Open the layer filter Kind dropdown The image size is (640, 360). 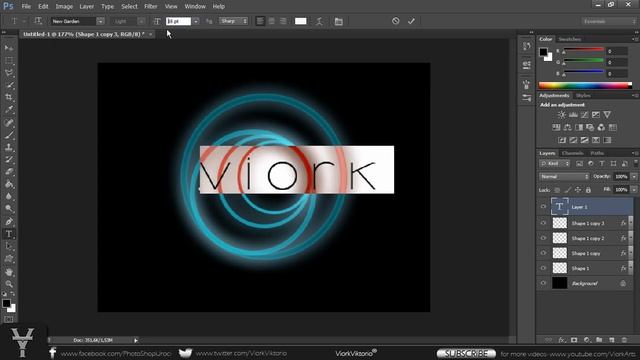555,164
